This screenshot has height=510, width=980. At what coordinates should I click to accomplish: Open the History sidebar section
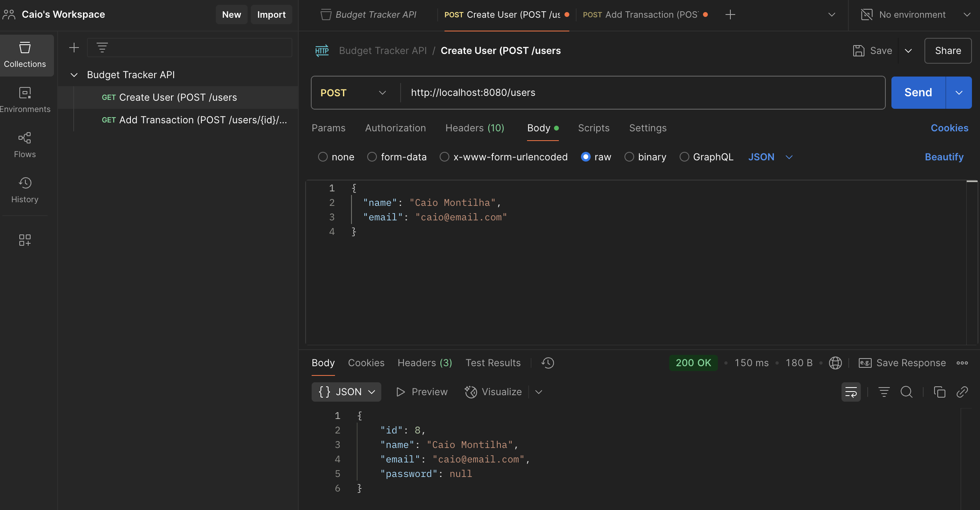[x=25, y=190]
